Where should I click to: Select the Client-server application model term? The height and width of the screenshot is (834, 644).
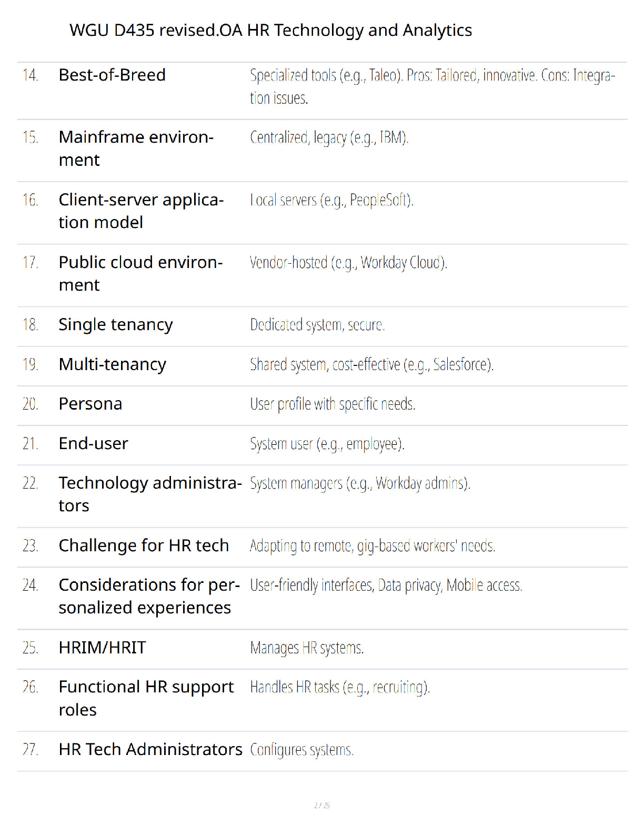click(x=142, y=211)
